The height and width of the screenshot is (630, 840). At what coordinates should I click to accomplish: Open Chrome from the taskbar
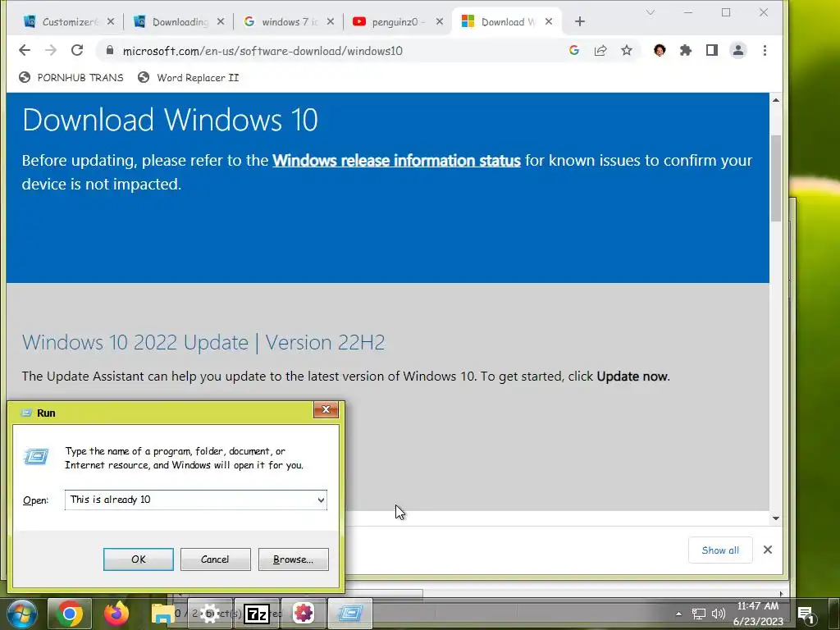pyautogui.click(x=69, y=614)
